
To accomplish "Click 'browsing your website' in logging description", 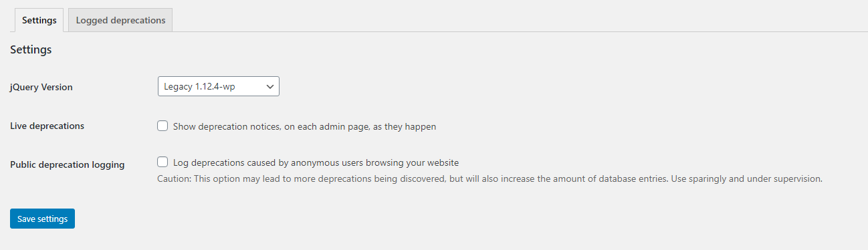I will pyautogui.click(x=412, y=162).
